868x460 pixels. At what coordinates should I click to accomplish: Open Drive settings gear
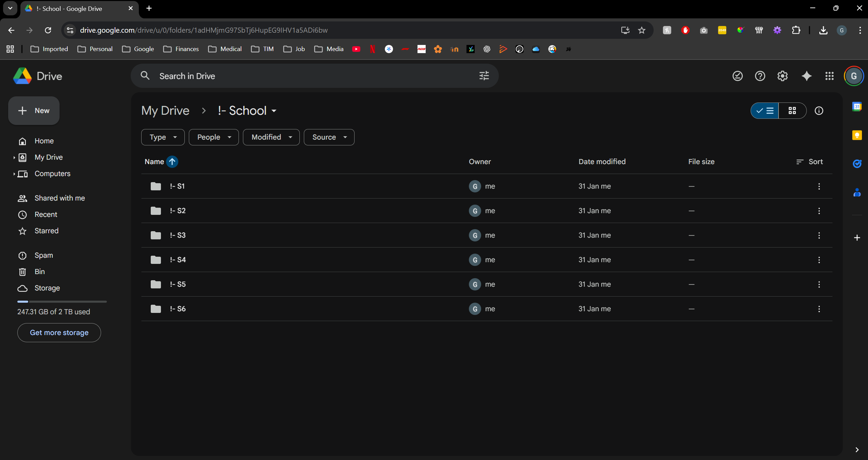click(x=782, y=76)
